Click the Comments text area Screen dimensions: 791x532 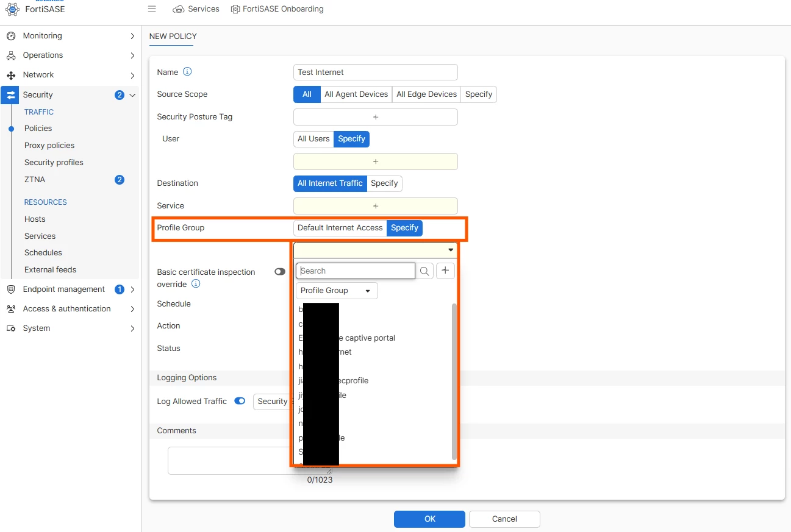[250, 461]
